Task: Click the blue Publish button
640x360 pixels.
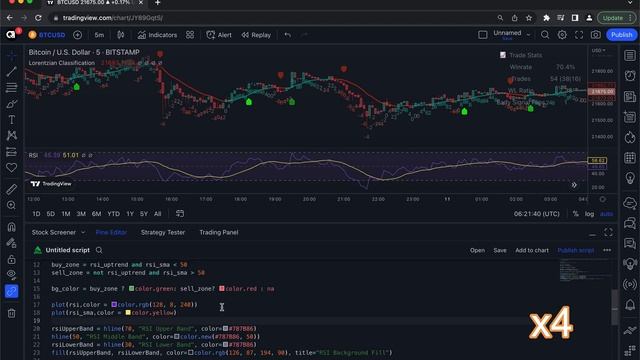Action: (621, 35)
